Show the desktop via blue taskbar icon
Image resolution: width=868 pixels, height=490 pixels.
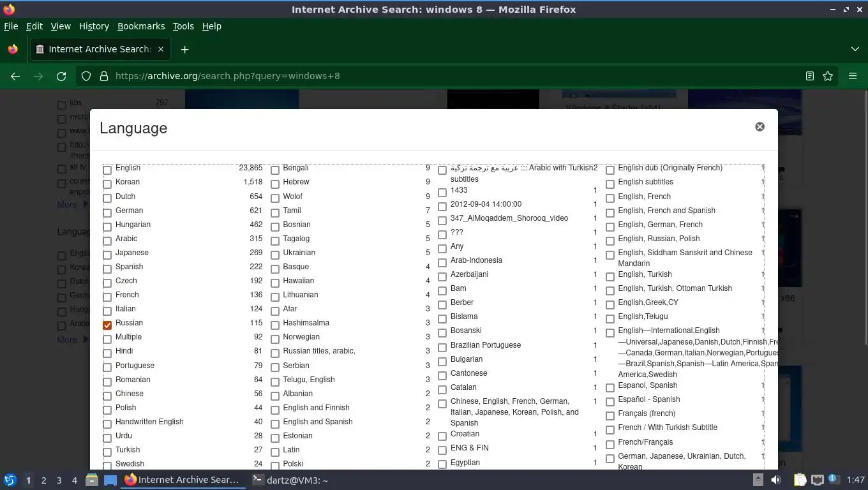110,480
